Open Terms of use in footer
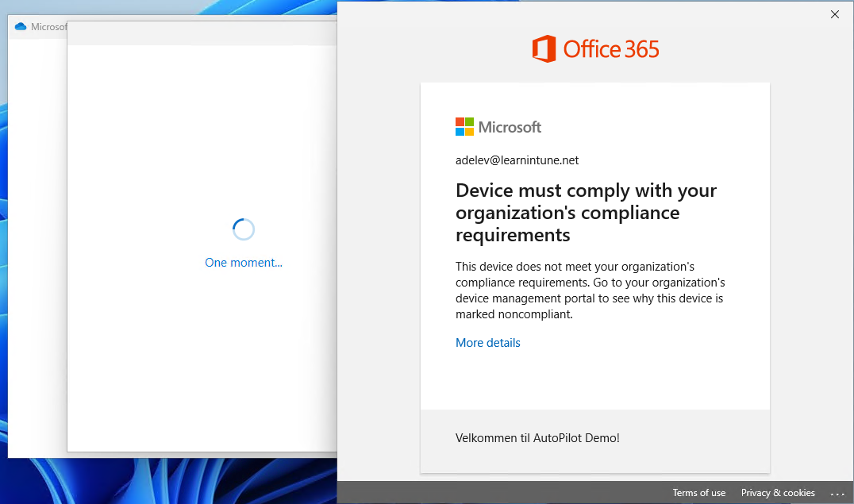The image size is (854, 504). pos(698,493)
